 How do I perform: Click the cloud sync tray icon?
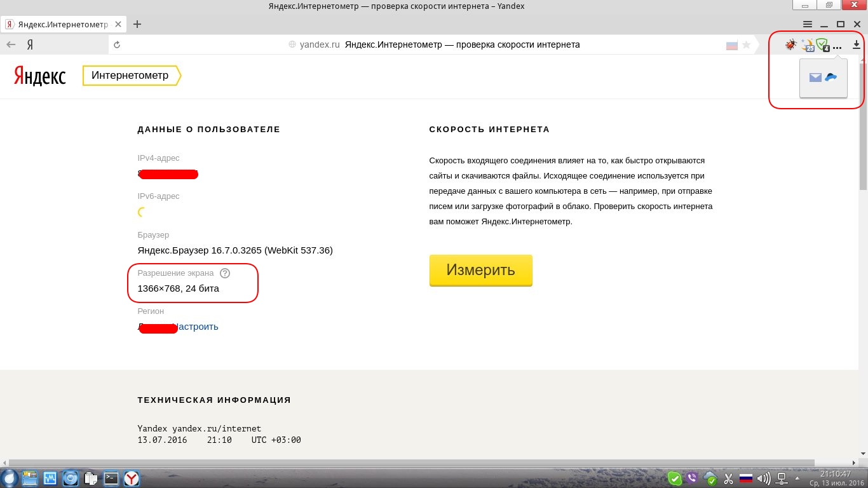pos(710,478)
